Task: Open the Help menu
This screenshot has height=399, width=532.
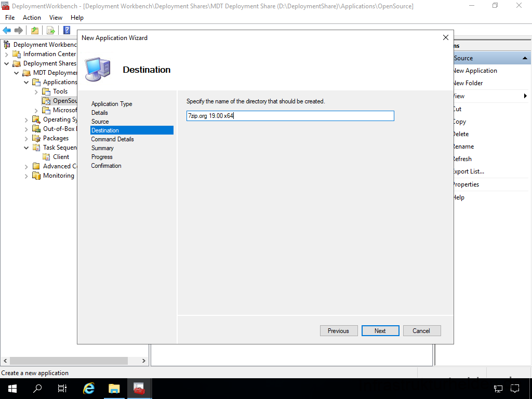Action: (x=77, y=18)
